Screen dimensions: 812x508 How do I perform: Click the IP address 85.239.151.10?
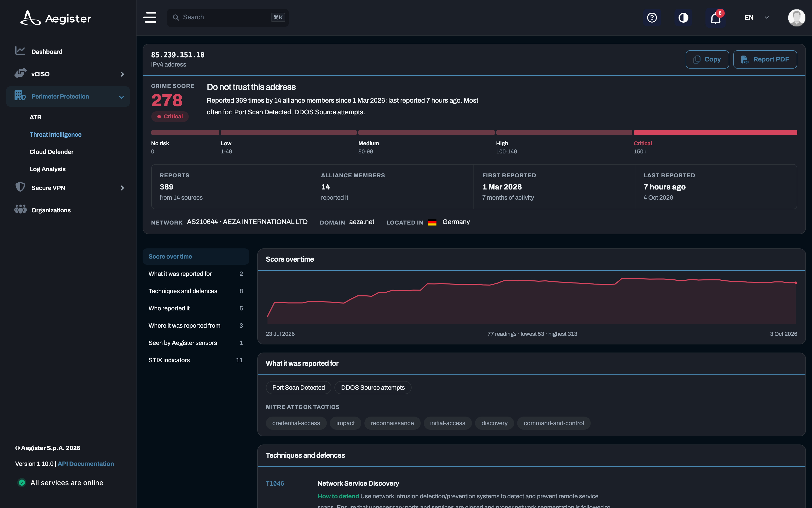click(178, 55)
